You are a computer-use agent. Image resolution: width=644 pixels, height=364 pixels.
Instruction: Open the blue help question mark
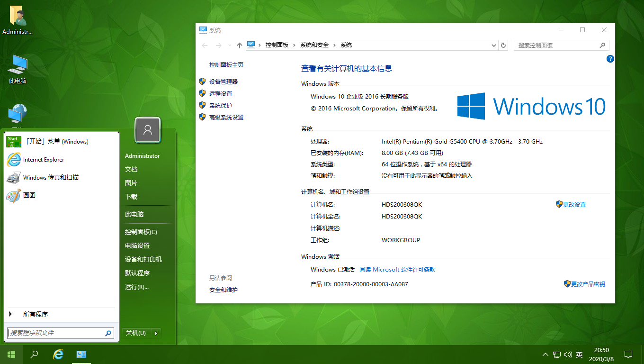tap(610, 59)
